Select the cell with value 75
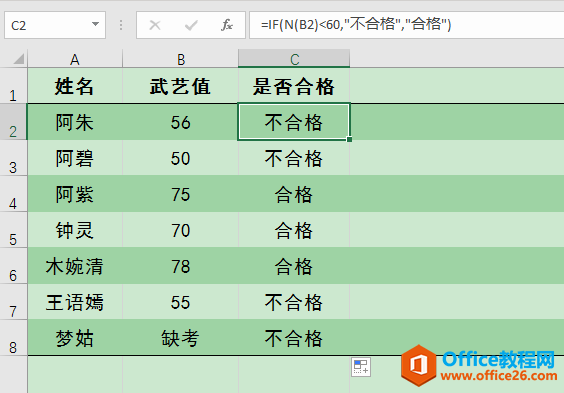 181,194
